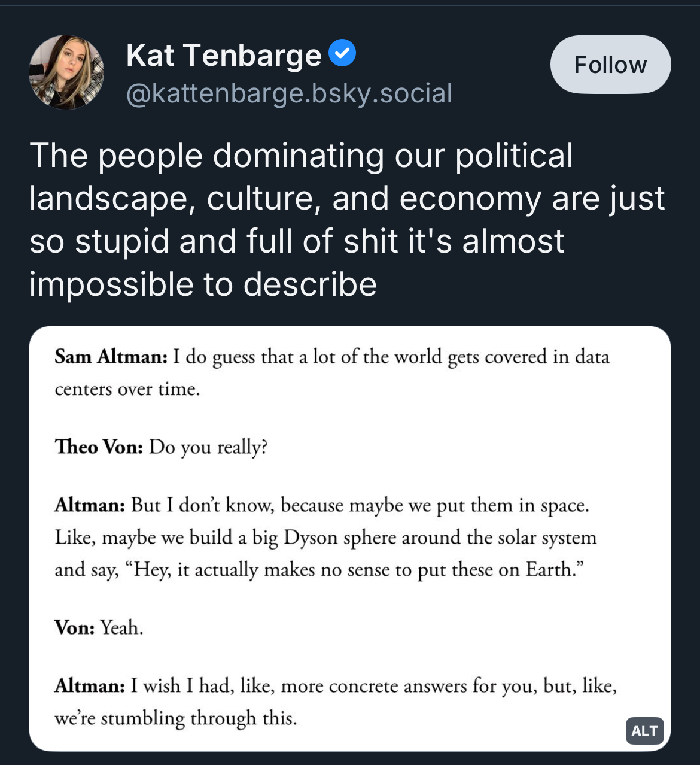Click "centers over time." in the transcript
This screenshot has height=765, width=700.
pyautogui.click(x=127, y=389)
